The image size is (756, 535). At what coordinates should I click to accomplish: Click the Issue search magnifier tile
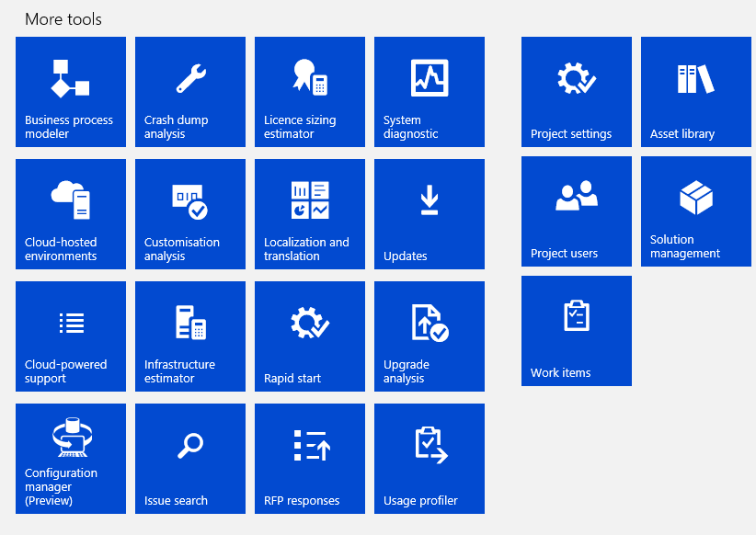[190, 459]
